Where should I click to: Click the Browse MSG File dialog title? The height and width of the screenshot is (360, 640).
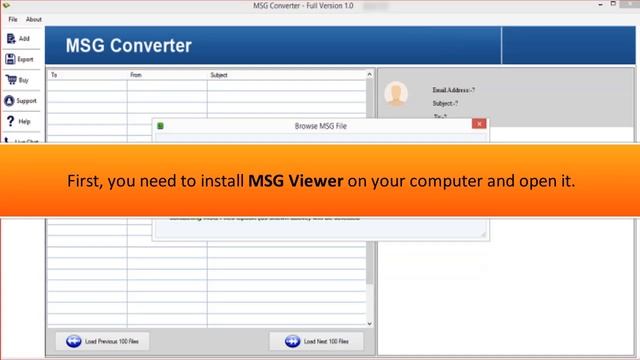pyautogui.click(x=321, y=126)
